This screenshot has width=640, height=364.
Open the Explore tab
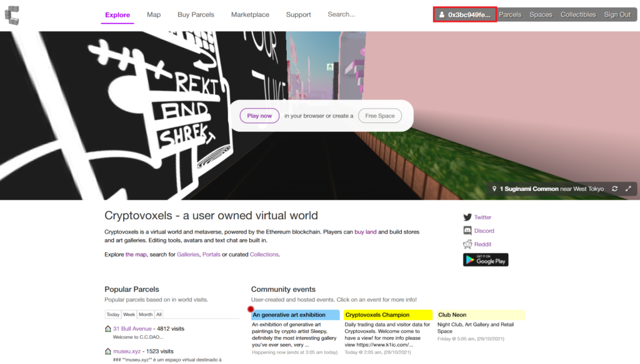point(117,15)
